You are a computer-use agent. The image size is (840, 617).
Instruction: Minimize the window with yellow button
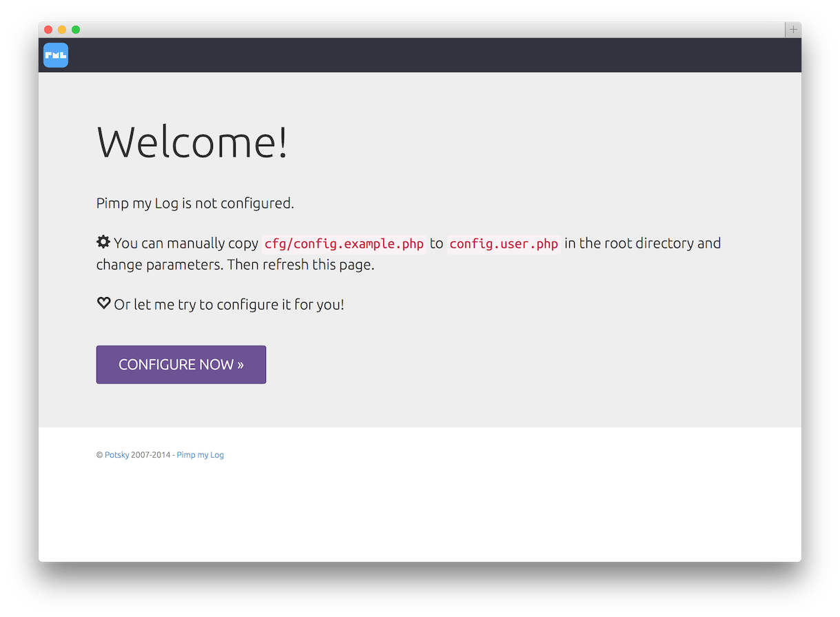coord(62,30)
